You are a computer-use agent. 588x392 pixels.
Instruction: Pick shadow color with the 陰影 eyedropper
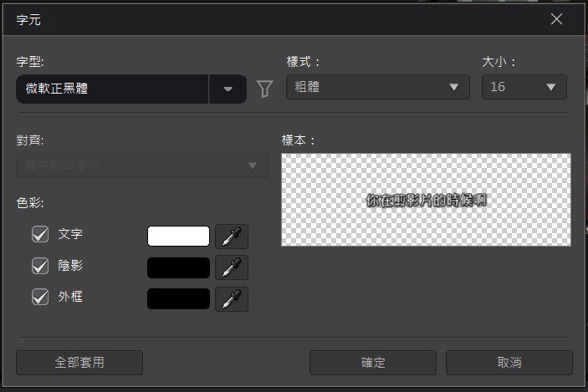tap(232, 267)
